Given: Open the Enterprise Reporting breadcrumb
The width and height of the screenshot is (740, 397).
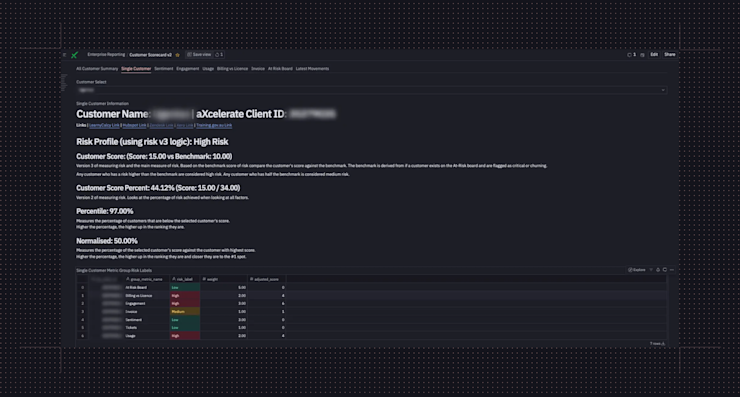Looking at the screenshot, I should tap(106, 55).
